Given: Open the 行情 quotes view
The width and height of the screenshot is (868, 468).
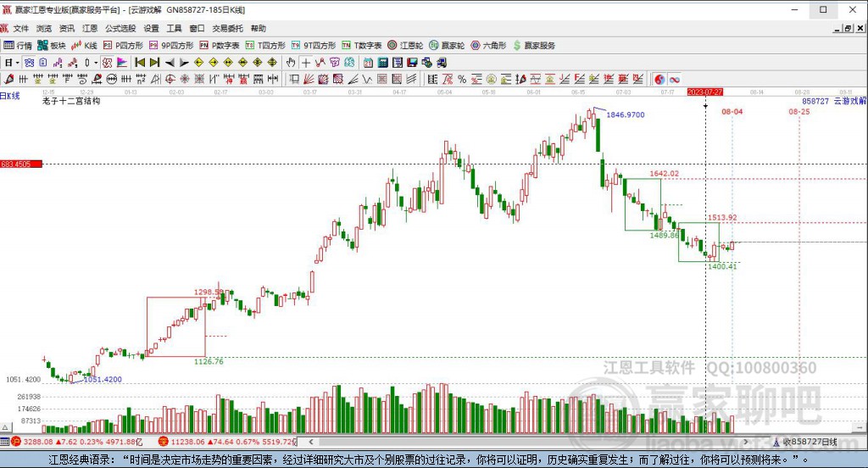Looking at the screenshot, I should (x=18, y=46).
